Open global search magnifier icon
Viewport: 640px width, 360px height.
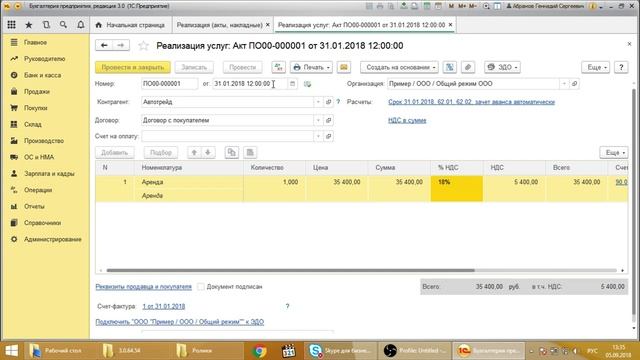click(63, 25)
